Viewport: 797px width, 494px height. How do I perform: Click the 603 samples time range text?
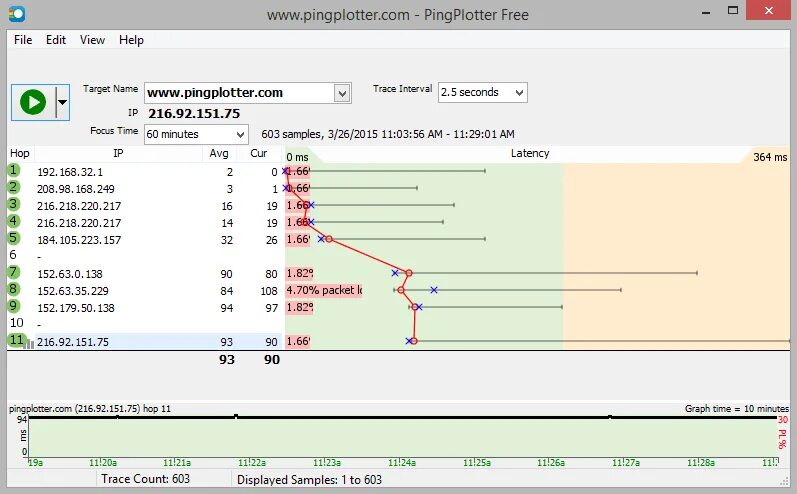click(388, 134)
